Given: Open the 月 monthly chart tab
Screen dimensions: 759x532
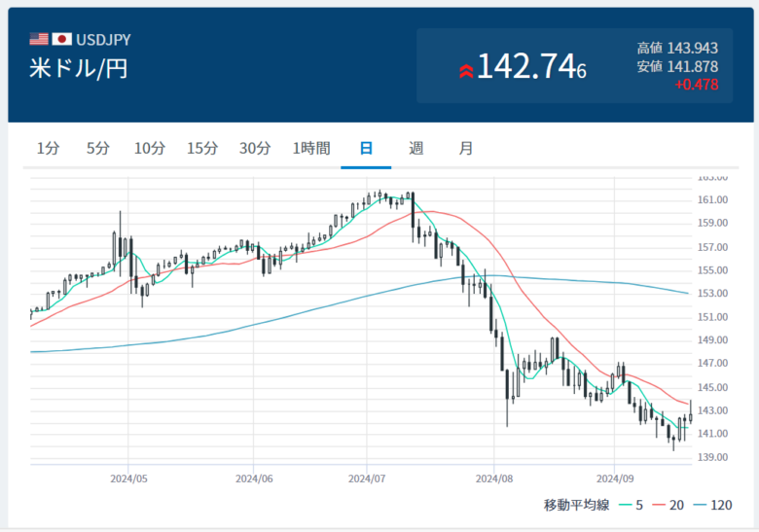Looking at the screenshot, I should coord(466,149).
